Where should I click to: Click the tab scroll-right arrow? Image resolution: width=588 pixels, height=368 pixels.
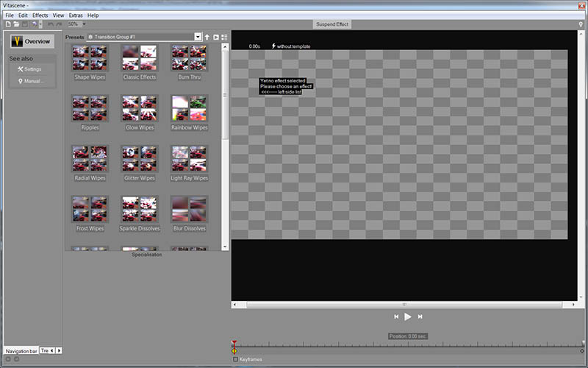(x=59, y=351)
